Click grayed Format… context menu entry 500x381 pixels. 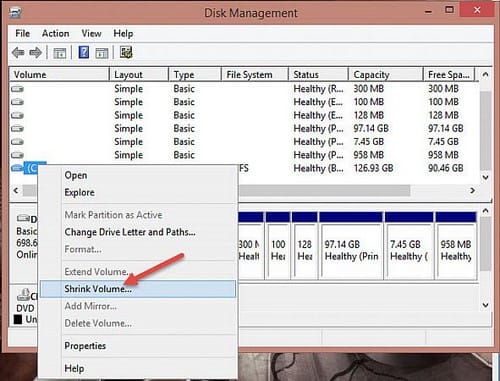tap(138, 249)
